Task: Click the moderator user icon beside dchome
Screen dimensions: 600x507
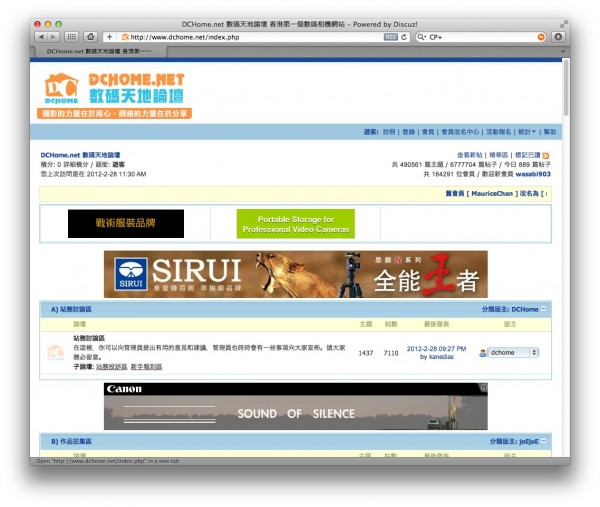Action: coord(483,353)
